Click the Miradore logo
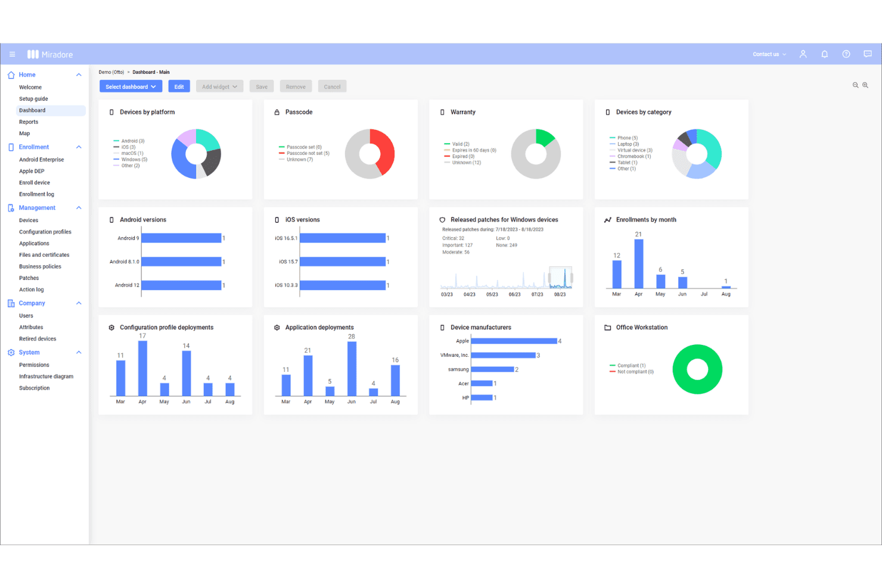 tap(50, 54)
